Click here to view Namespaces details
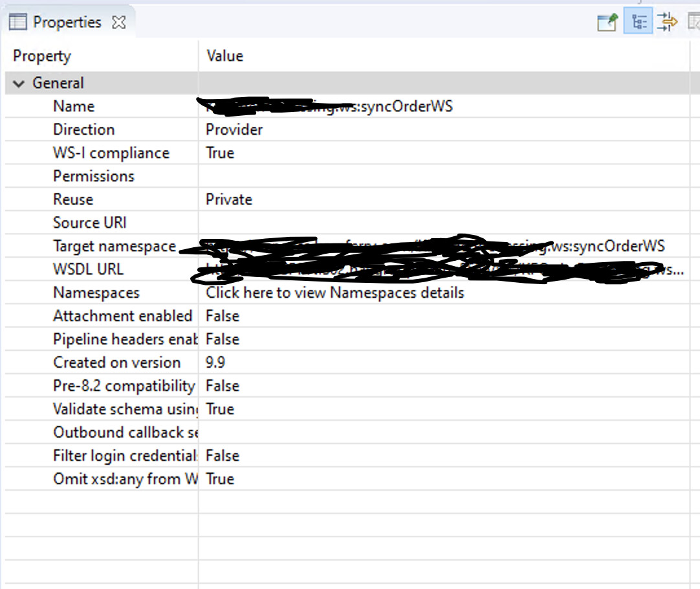The width and height of the screenshot is (700, 589). pyautogui.click(x=334, y=293)
